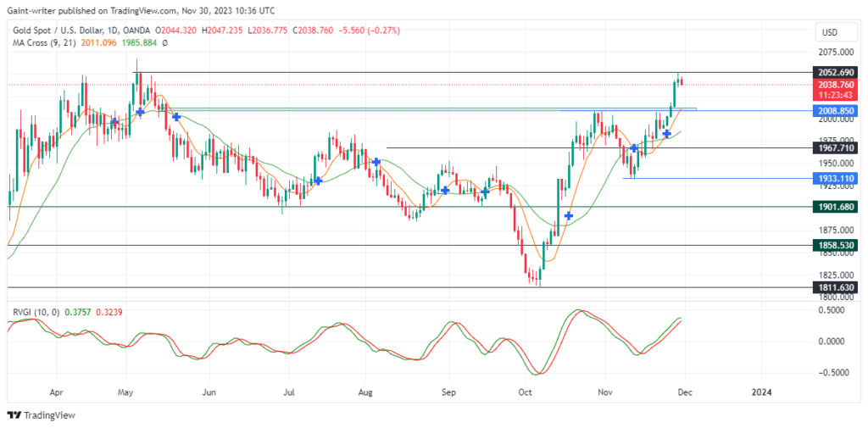Click the TradingView logo at the bottom

pos(41,415)
